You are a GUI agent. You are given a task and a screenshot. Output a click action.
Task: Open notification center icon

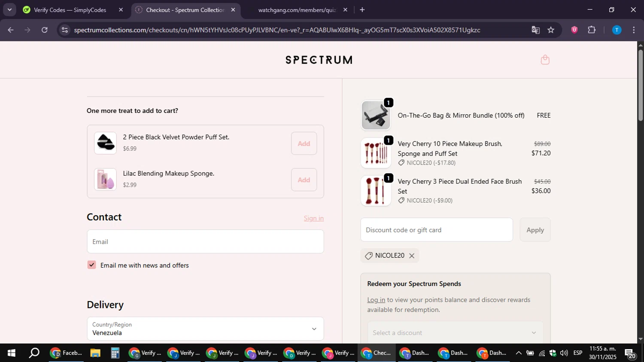(x=630, y=354)
